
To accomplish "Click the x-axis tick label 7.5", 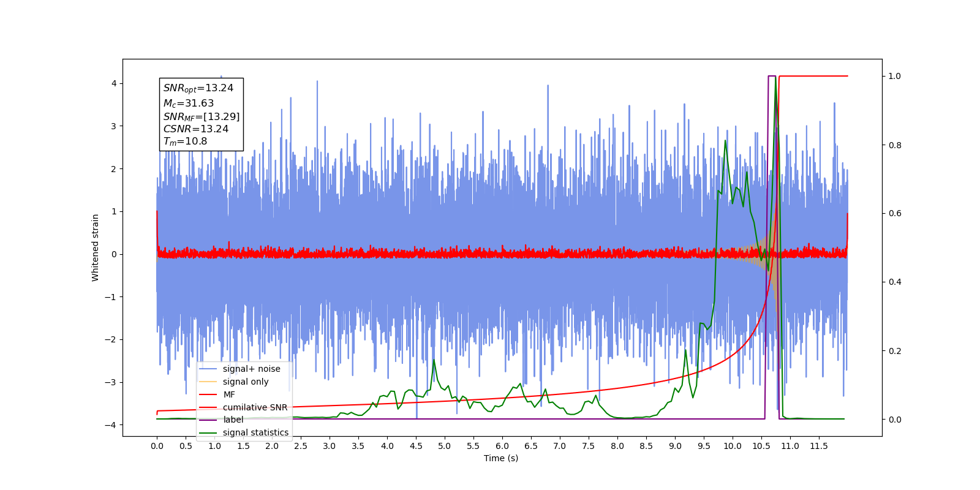I will click(x=589, y=446).
